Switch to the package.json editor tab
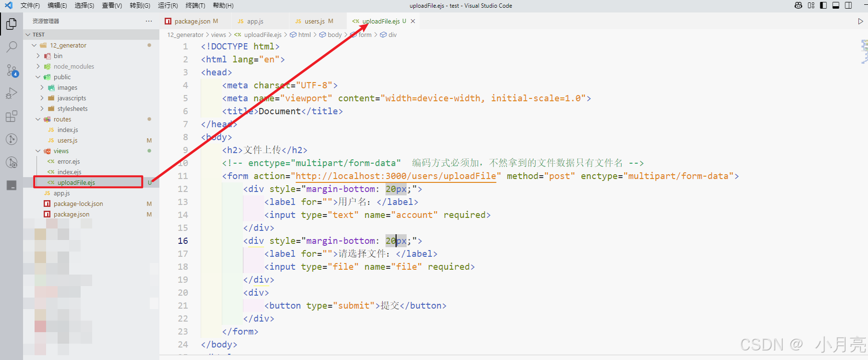 [x=192, y=21]
